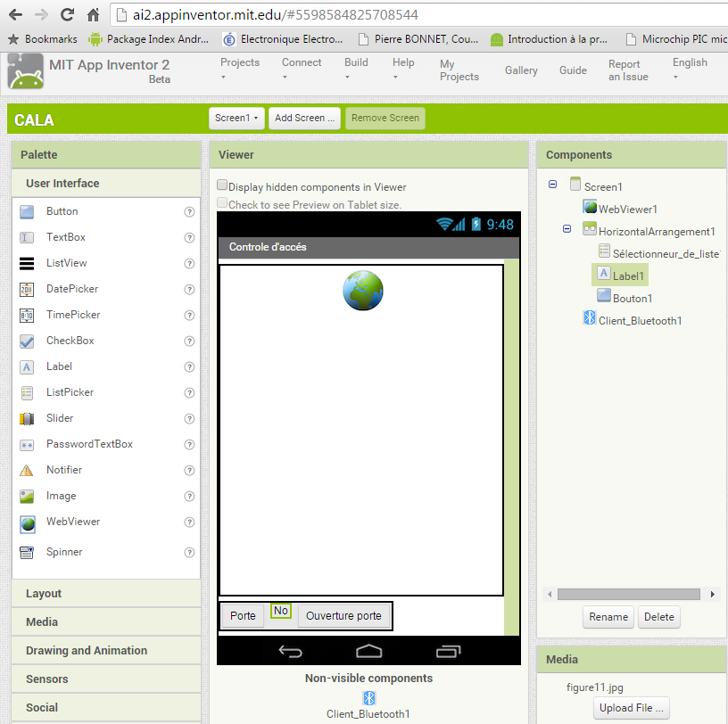This screenshot has height=724, width=728.
Task: Open help for CheckBox component
Action: pyautogui.click(x=189, y=341)
